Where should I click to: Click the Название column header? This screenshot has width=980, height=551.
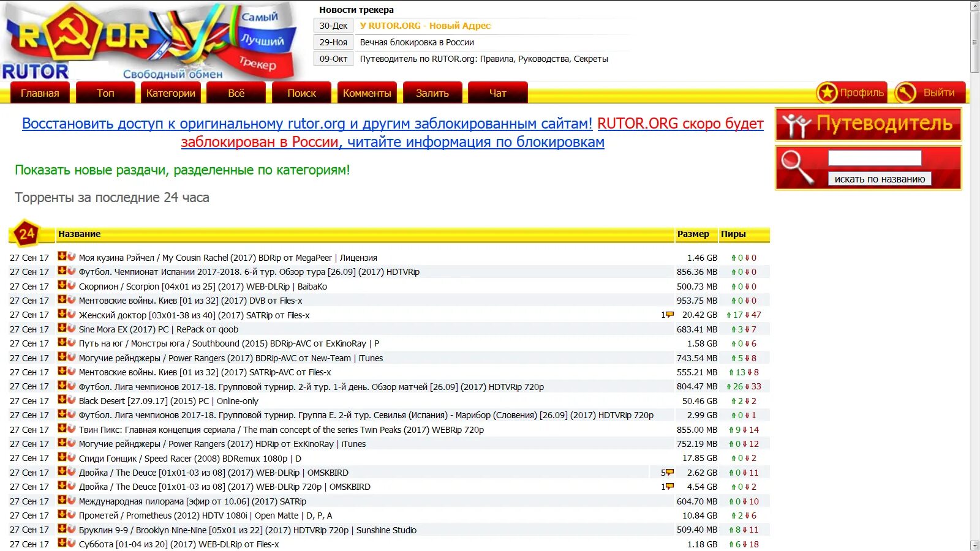click(80, 234)
